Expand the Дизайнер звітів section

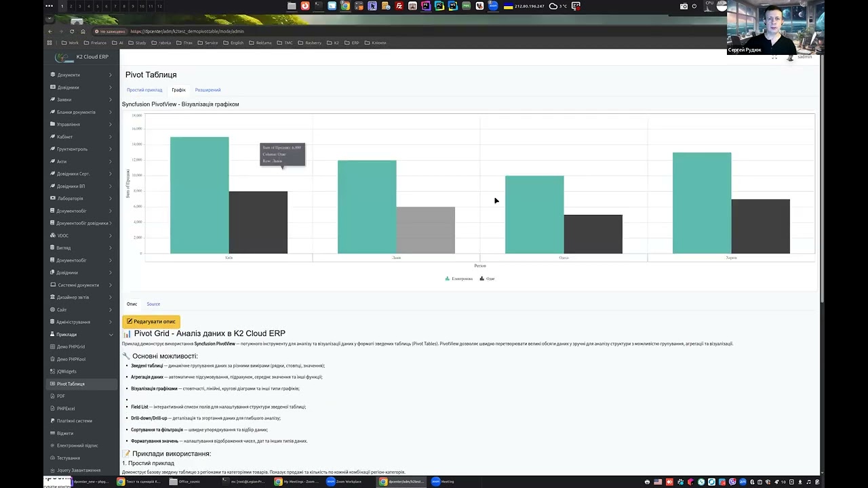point(81,297)
